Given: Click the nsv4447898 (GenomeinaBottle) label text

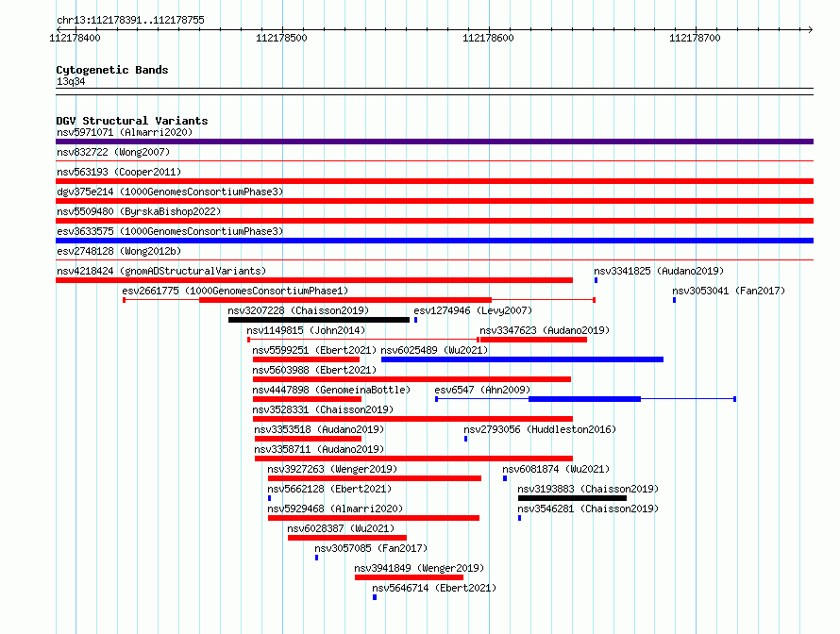Looking at the screenshot, I should (331, 390).
